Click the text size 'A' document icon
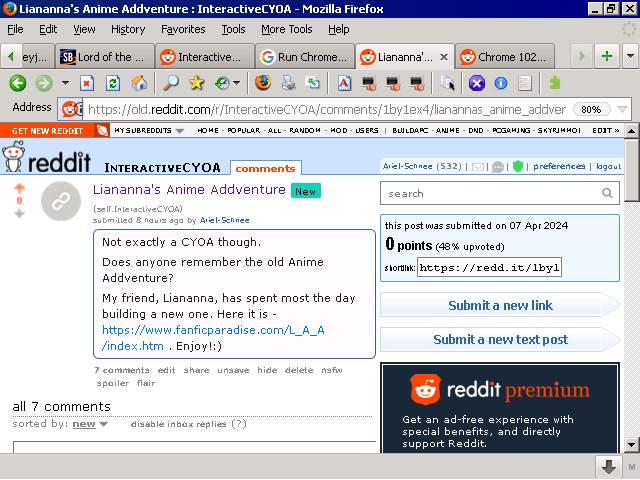Screen dimensions: 640x480 click(344, 83)
